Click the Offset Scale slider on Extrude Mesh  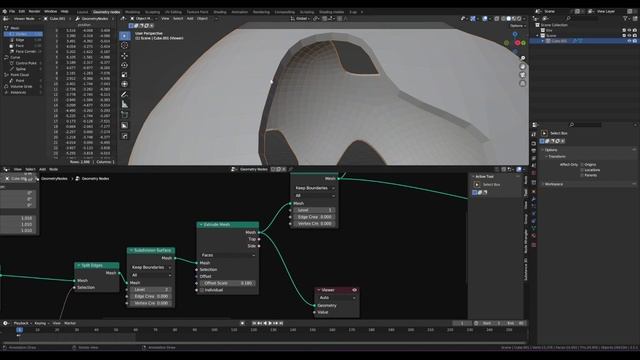coord(227,283)
